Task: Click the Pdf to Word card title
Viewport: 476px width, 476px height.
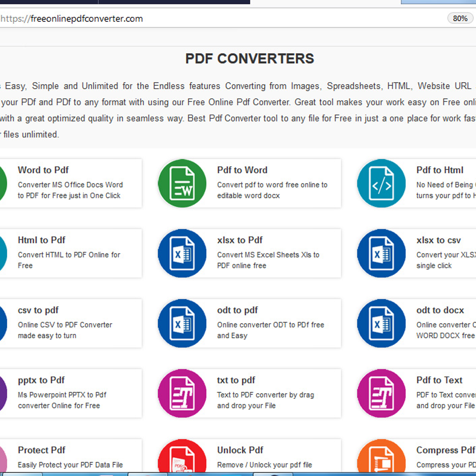Action: pyautogui.click(x=242, y=170)
